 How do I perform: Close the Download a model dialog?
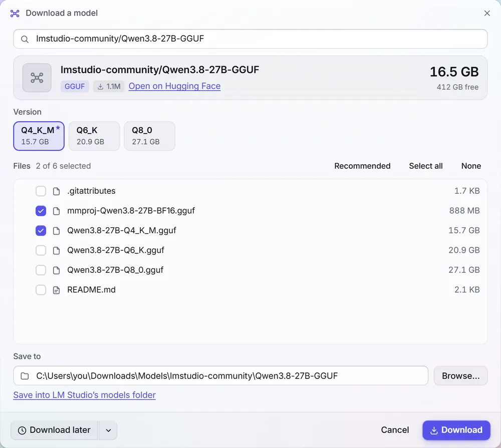point(487,13)
